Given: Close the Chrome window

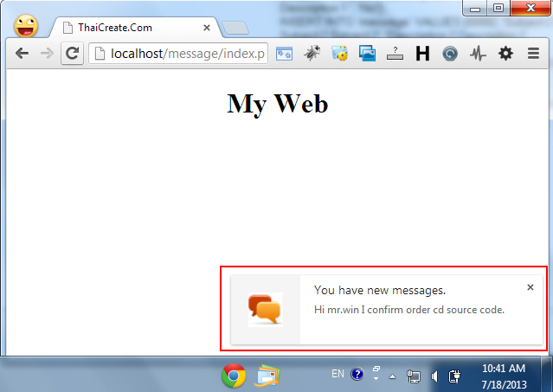Looking at the screenshot, I should coord(530,8).
